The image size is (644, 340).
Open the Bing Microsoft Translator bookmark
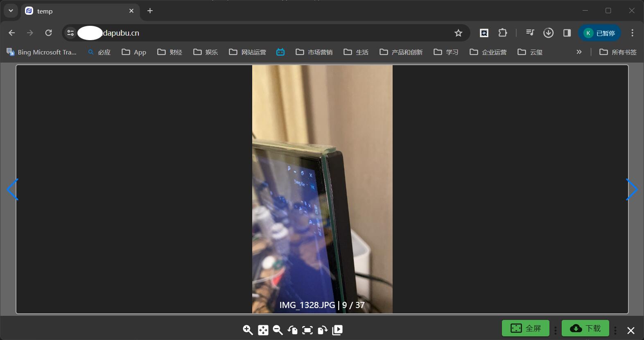pyautogui.click(x=41, y=52)
